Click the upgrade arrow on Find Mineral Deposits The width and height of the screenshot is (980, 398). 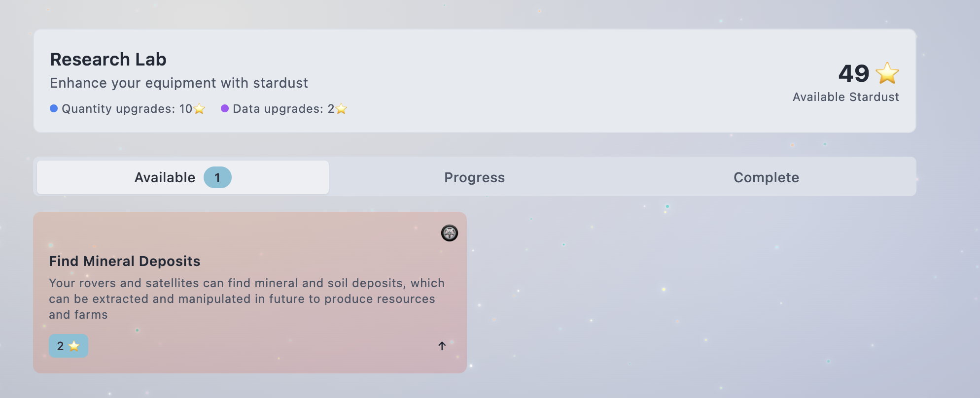[442, 346]
